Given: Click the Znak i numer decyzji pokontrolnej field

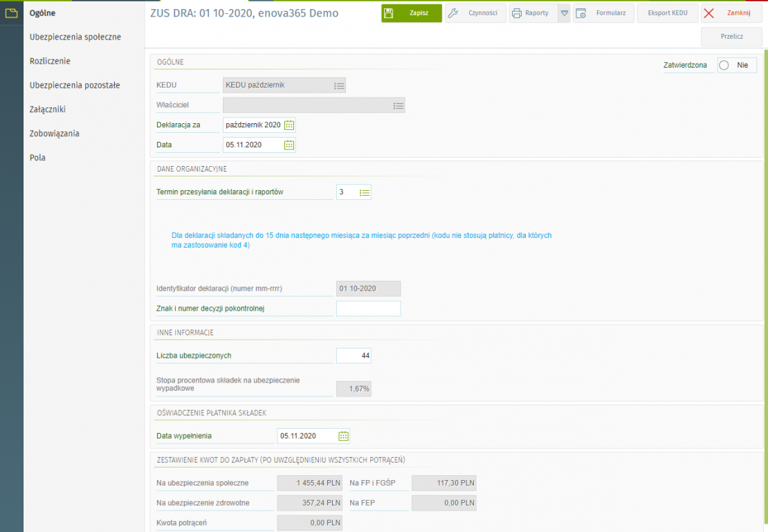Looking at the screenshot, I should pos(368,309).
